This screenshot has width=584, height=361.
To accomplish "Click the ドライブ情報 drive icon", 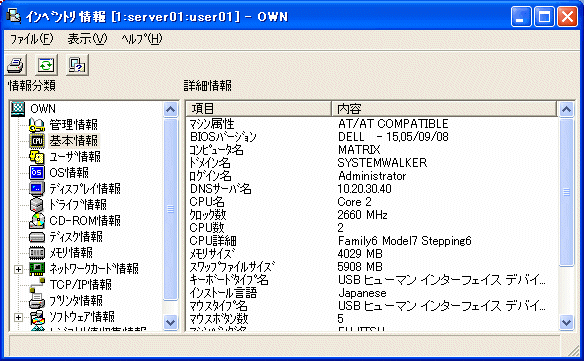I will point(37,205).
